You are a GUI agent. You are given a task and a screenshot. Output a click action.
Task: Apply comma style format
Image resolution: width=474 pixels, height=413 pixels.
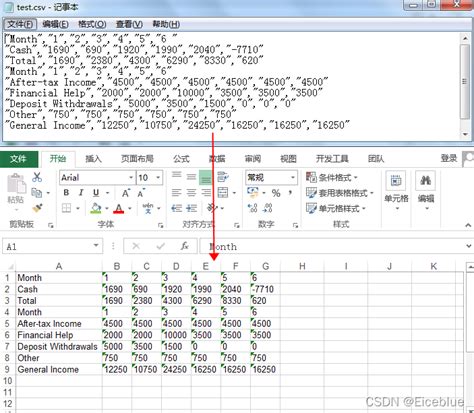click(x=290, y=193)
